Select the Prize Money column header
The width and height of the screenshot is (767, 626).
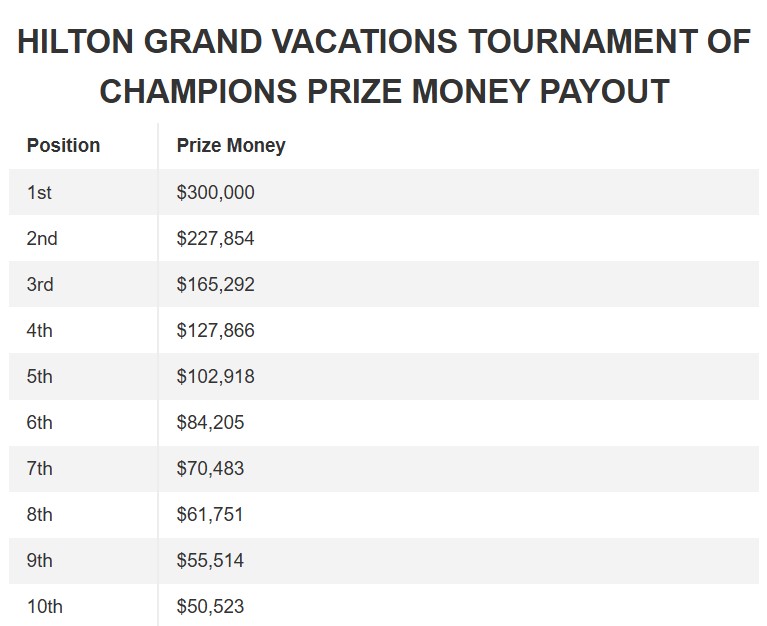click(231, 146)
